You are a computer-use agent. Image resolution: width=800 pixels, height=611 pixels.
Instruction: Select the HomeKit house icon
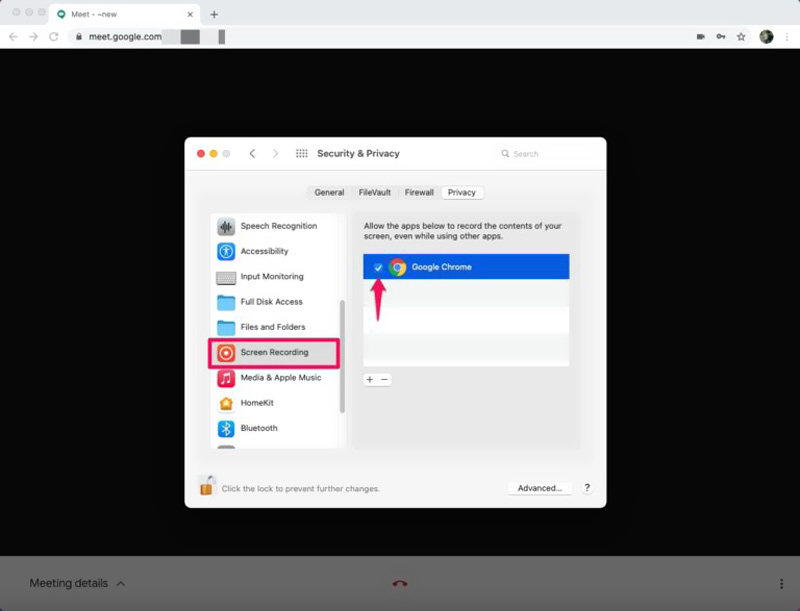click(226, 403)
